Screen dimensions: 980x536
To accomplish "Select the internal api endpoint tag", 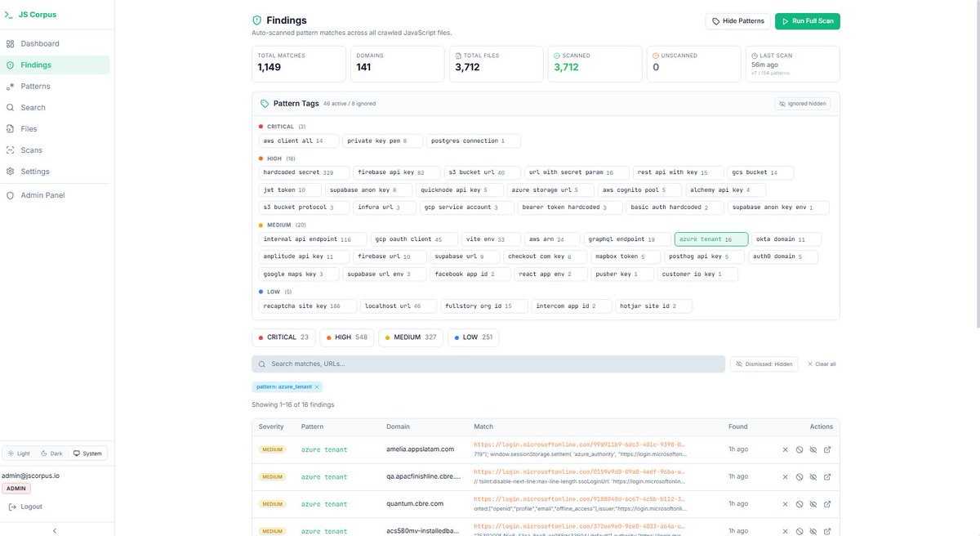I will point(311,239).
